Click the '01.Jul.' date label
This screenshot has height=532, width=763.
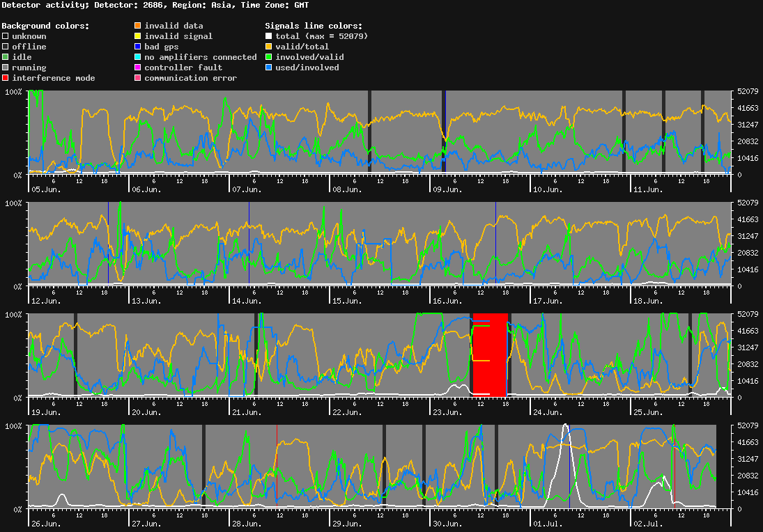(548, 524)
